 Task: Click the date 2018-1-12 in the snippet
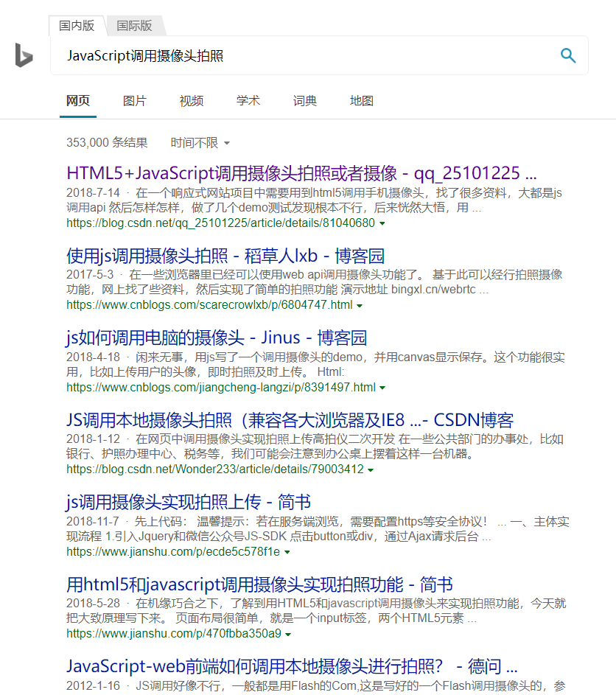[93, 439]
